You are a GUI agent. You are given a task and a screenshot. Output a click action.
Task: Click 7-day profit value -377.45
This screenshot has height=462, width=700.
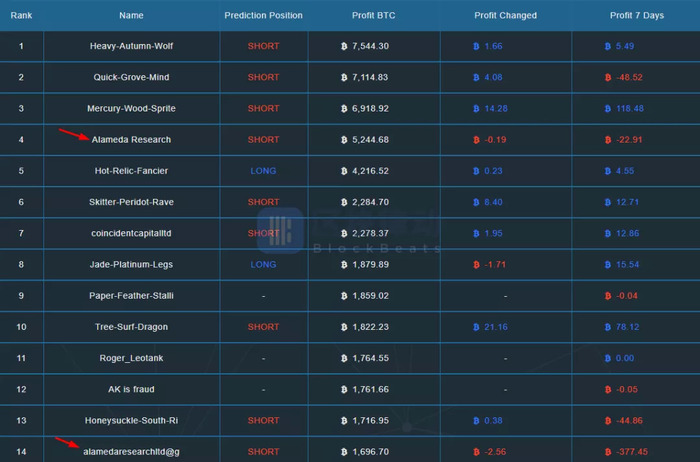coord(632,452)
